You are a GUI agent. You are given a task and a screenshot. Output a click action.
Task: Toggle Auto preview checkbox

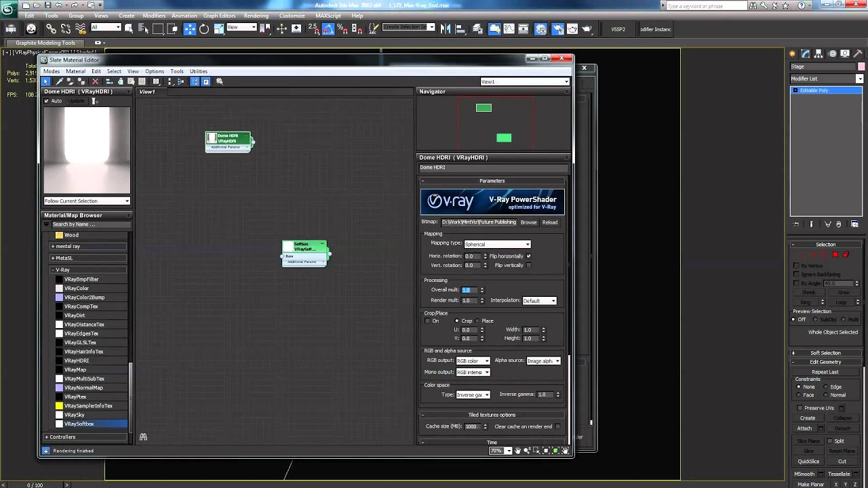point(47,101)
